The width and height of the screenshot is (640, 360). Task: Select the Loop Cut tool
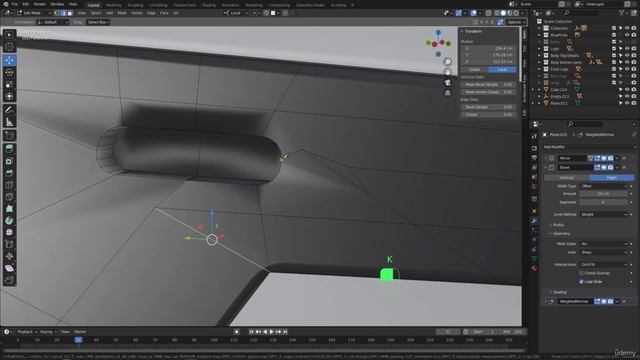point(9,185)
